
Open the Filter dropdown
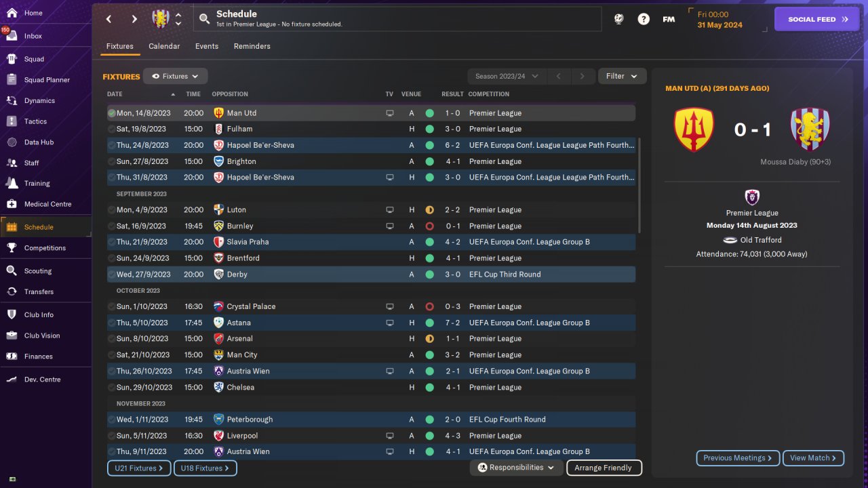[x=622, y=77]
